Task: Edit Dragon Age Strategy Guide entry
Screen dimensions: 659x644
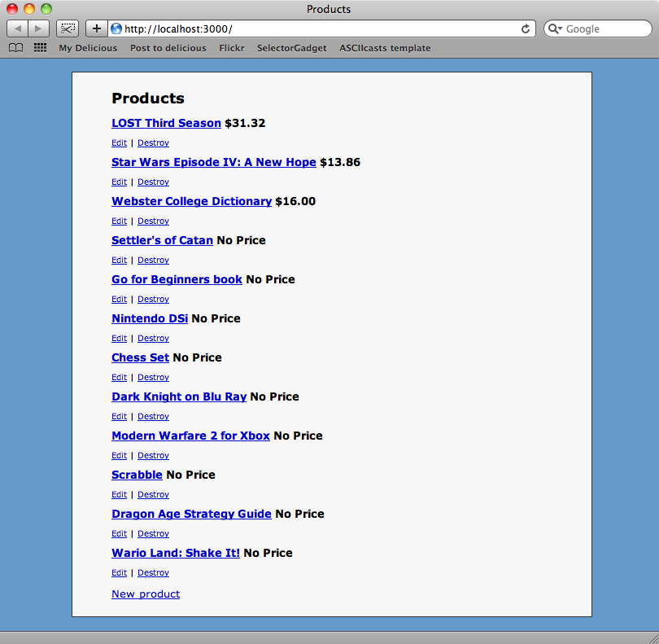Action: click(x=120, y=534)
